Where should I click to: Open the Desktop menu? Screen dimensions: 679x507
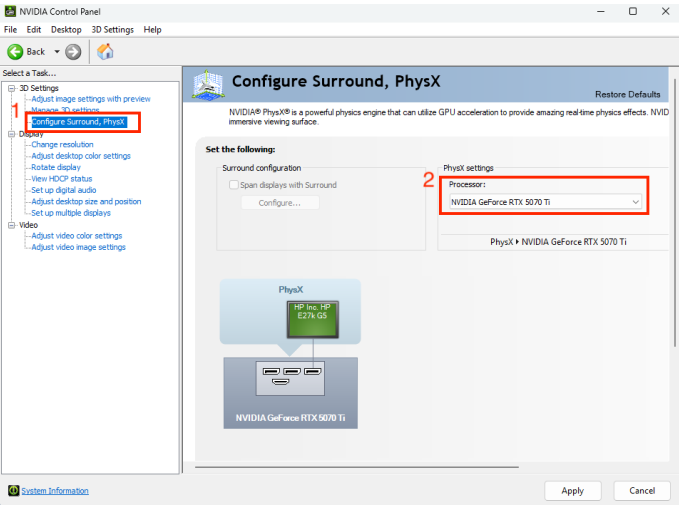66,30
